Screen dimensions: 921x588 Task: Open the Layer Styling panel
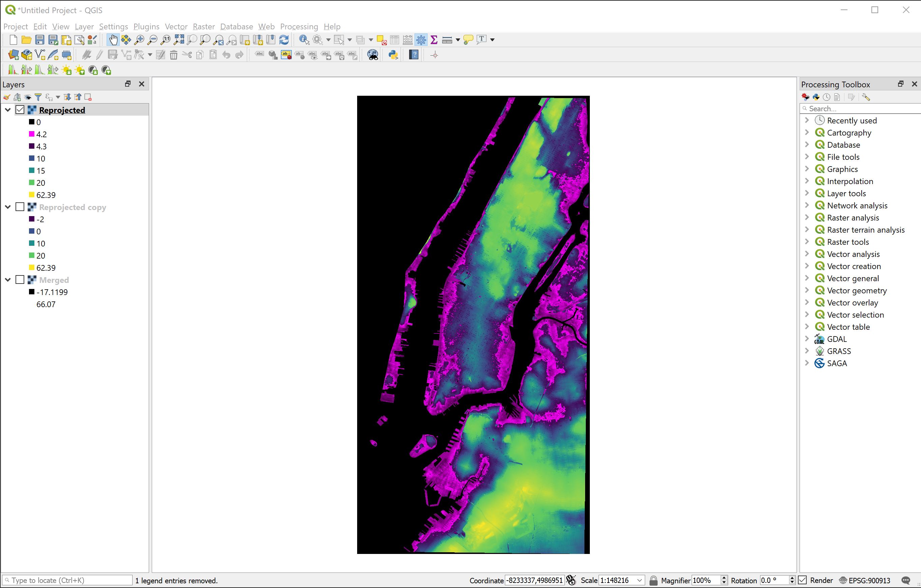click(x=6, y=97)
